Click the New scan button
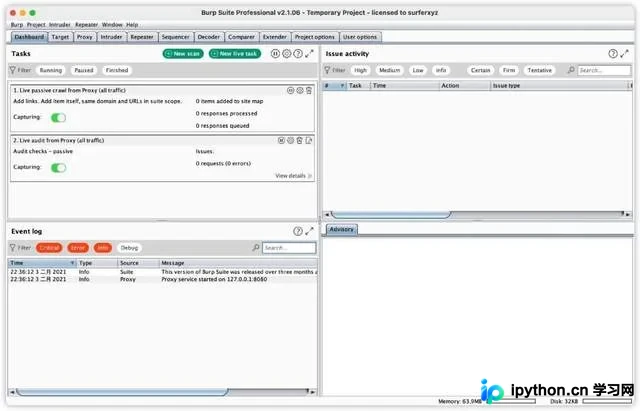The image size is (640, 411). coord(183,53)
